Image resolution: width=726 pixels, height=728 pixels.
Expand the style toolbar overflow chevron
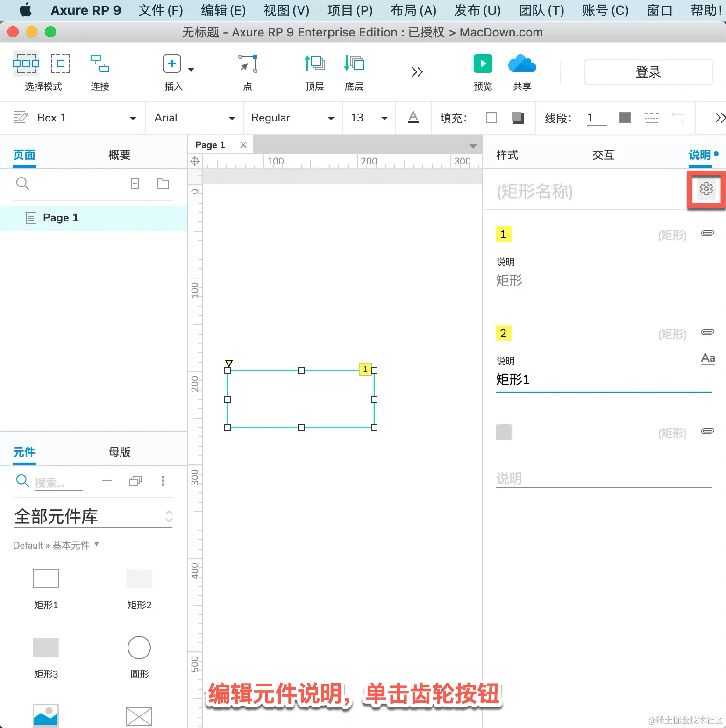tap(720, 118)
